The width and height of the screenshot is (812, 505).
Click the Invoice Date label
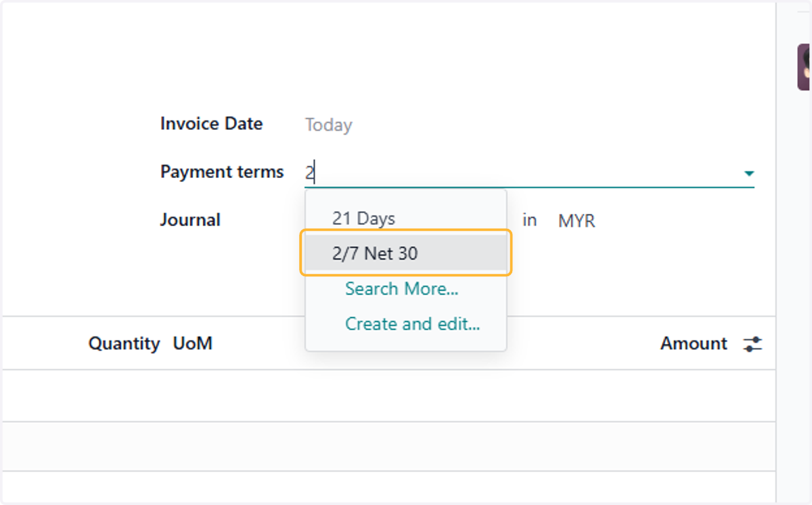point(211,124)
